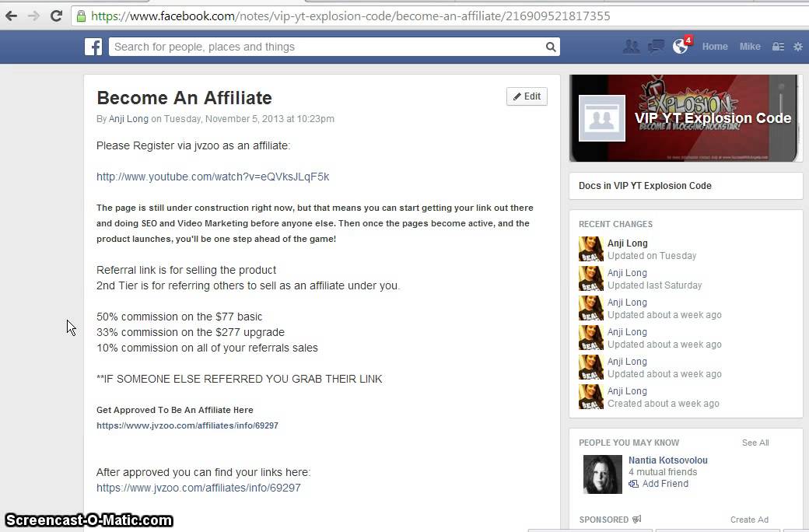Click the browser forward arrow
This screenshot has width=809, height=532.
[33, 16]
